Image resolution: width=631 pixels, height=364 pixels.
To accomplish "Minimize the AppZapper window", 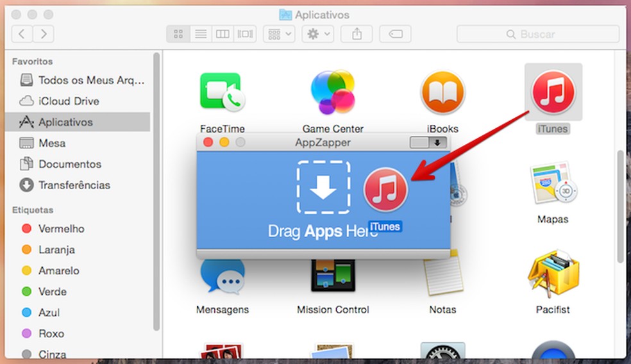I will click(224, 142).
